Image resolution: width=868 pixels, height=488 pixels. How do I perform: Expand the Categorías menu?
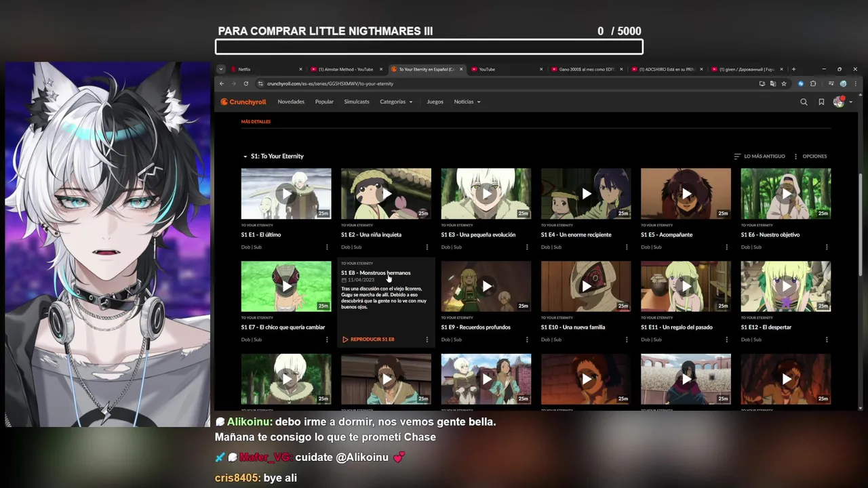[396, 102]
